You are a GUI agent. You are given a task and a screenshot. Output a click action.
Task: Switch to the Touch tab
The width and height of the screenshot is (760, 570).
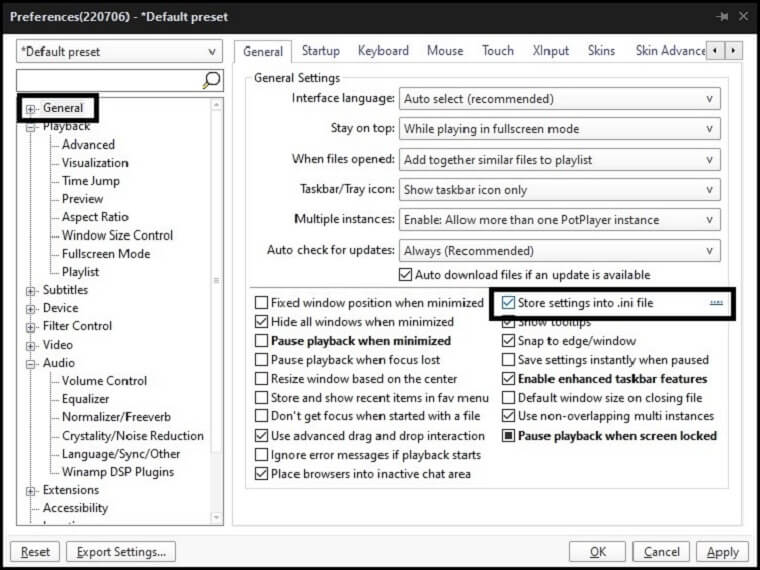pos(498,51)
